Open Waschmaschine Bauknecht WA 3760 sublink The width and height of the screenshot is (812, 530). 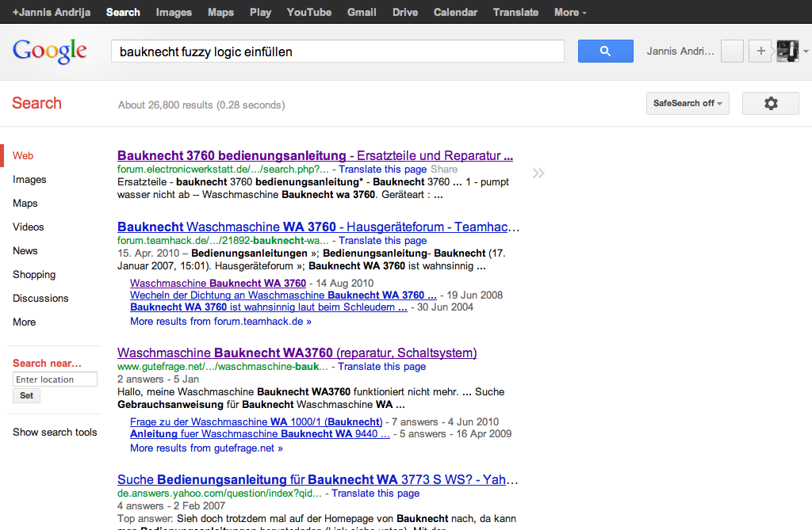click(x=218, y=283)
